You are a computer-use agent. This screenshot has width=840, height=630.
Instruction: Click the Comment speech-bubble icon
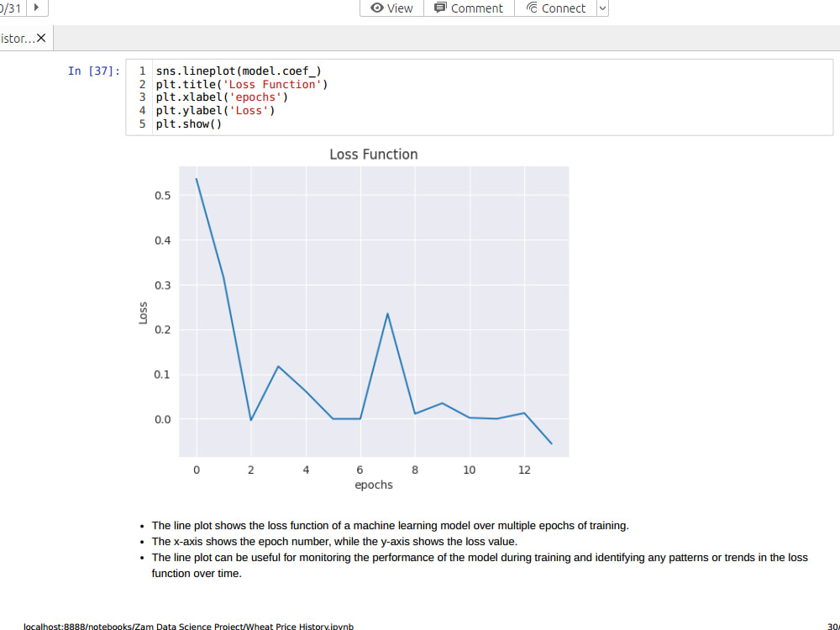click(x=440, y=8)
